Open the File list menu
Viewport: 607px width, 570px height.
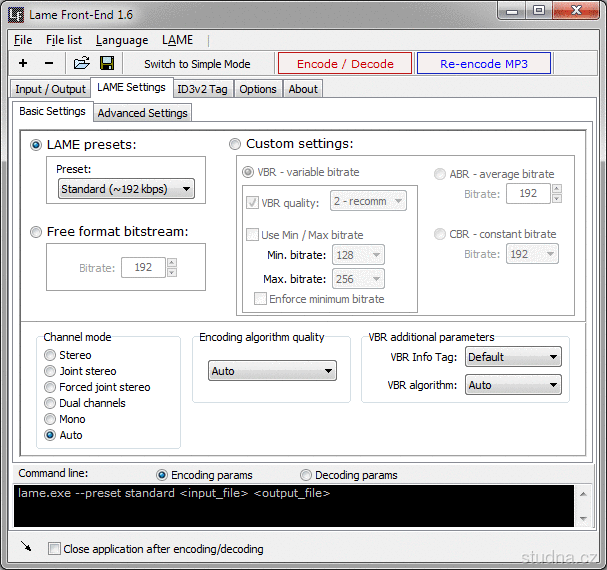pos(64,40)
